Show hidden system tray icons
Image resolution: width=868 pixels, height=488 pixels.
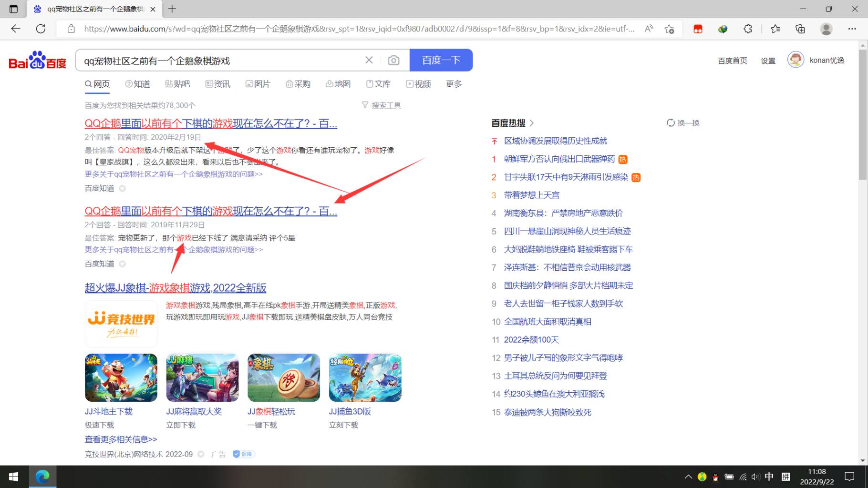(x=688, y=477)
